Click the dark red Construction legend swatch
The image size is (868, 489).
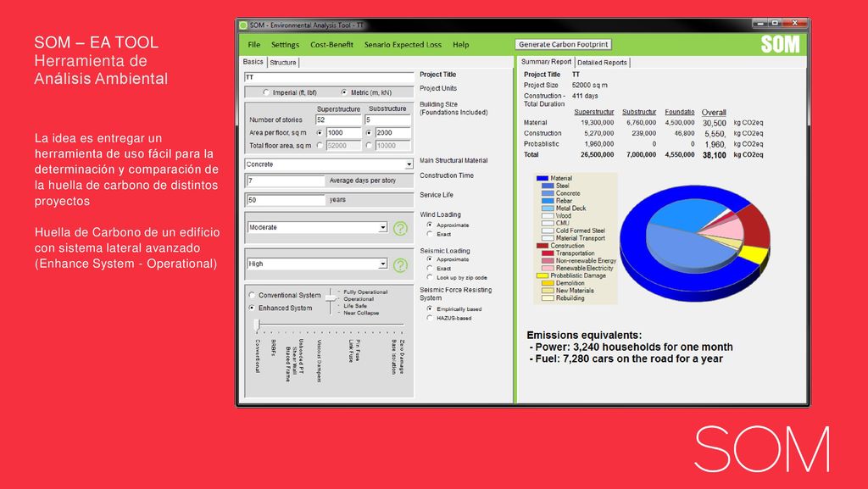[542, 246]
